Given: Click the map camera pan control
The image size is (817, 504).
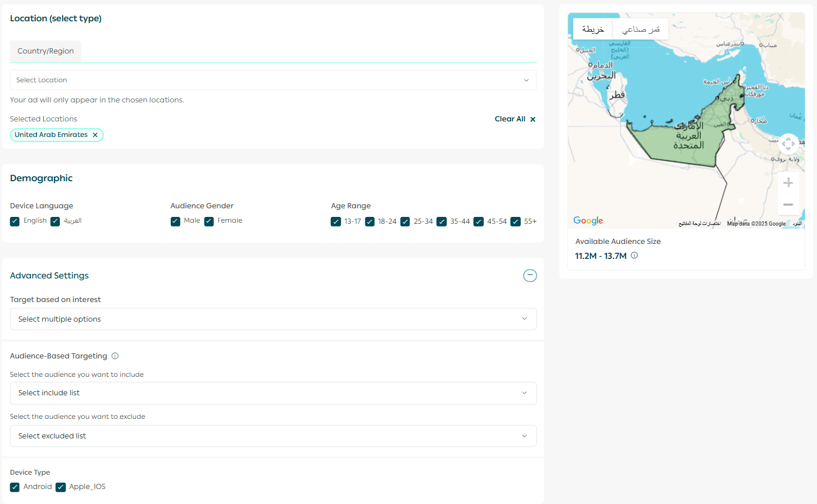Looking at the screenshot, I should (x=788, y=144).
